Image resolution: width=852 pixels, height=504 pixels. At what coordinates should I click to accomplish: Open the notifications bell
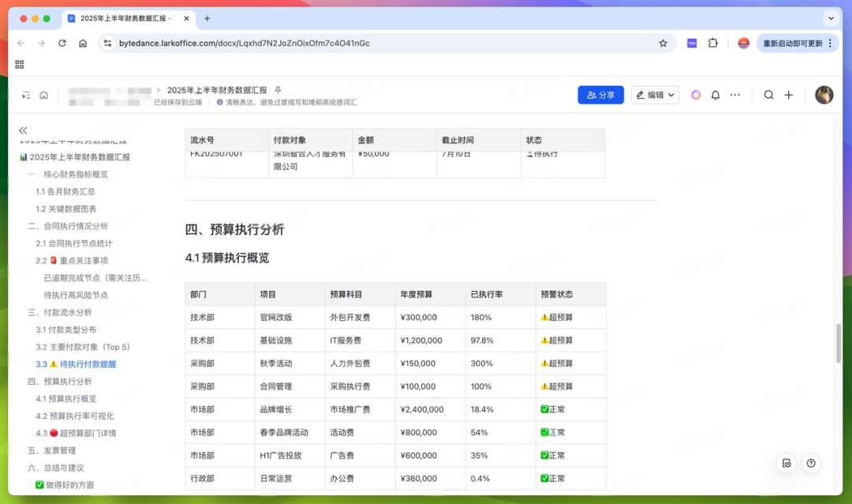(716, 95)
